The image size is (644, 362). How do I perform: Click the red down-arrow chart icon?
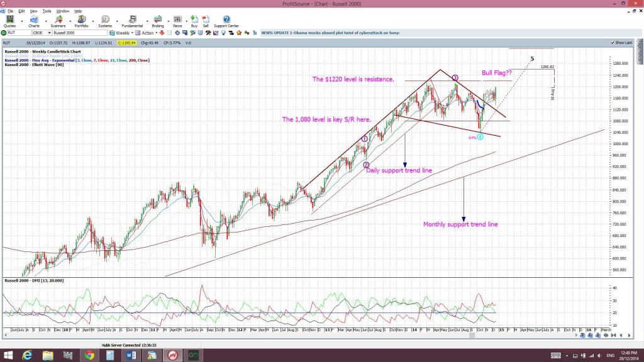pyautogui.click(x=162, y=33)
